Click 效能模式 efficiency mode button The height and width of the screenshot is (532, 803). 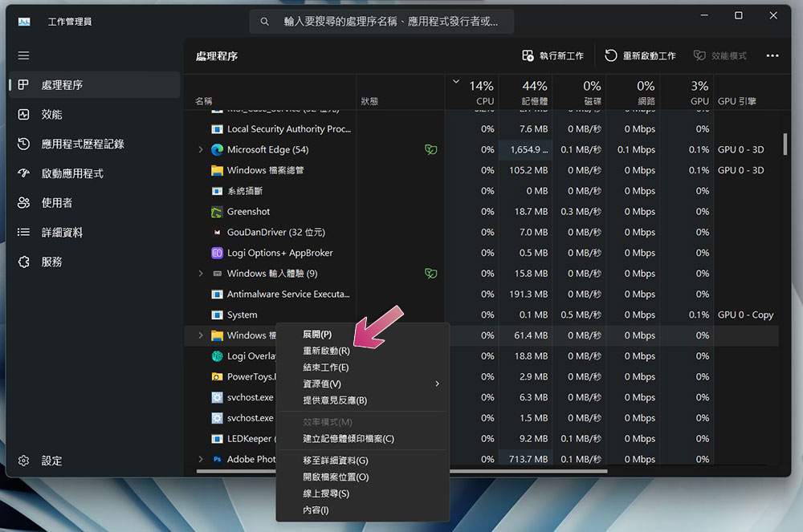(x=720, y=55)
